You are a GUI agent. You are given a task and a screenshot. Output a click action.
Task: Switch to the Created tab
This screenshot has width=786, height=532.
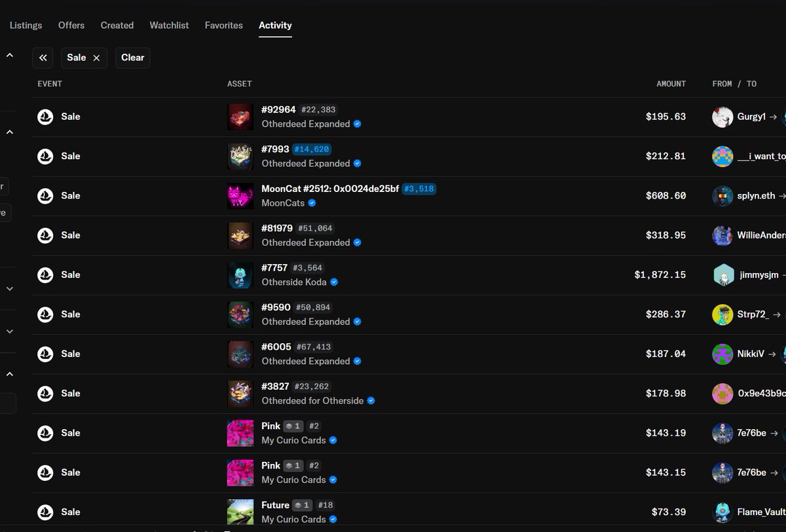click(x=117, y=25)
